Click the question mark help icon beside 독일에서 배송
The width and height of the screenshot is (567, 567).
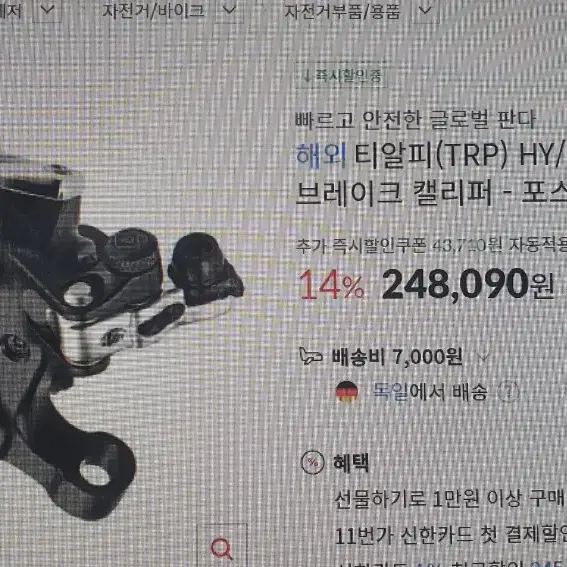coord(508,392)
